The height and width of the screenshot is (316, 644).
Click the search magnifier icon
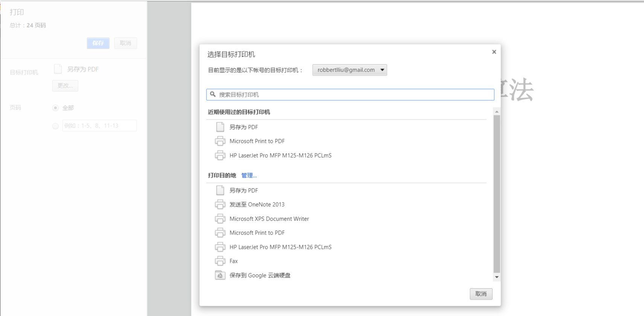(x=213, y=94)
